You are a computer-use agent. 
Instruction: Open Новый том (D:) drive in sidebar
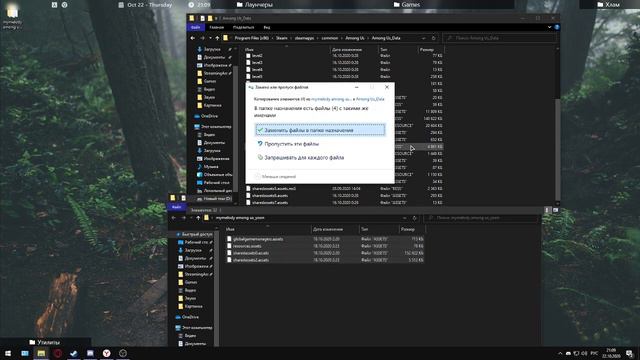pyautogui.click(x=214, y=199)
